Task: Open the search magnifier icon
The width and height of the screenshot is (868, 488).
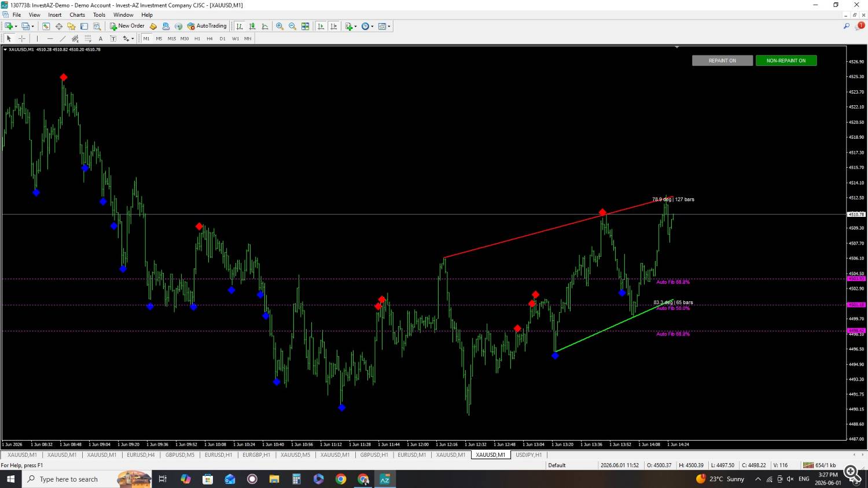Action: [846, 26]
